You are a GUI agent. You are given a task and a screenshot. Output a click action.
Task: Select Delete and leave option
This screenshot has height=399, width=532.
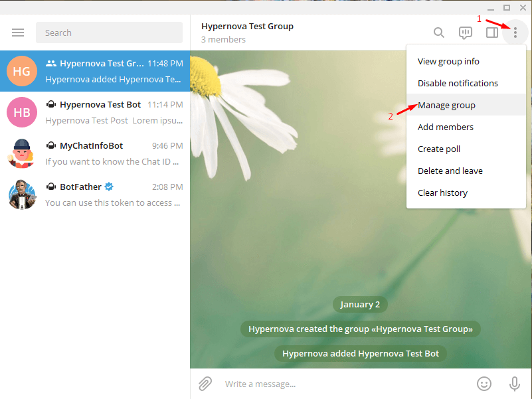[450, 171]
